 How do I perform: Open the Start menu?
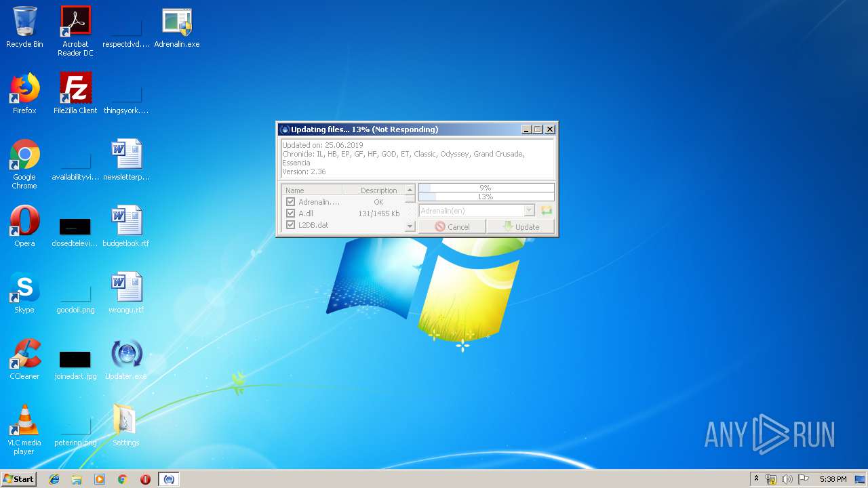(x=19, y=479)
